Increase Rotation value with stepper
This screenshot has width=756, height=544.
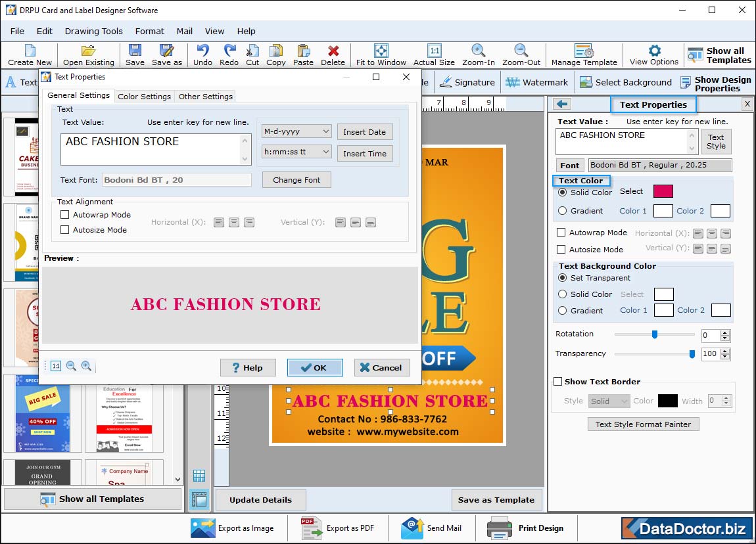725,332
